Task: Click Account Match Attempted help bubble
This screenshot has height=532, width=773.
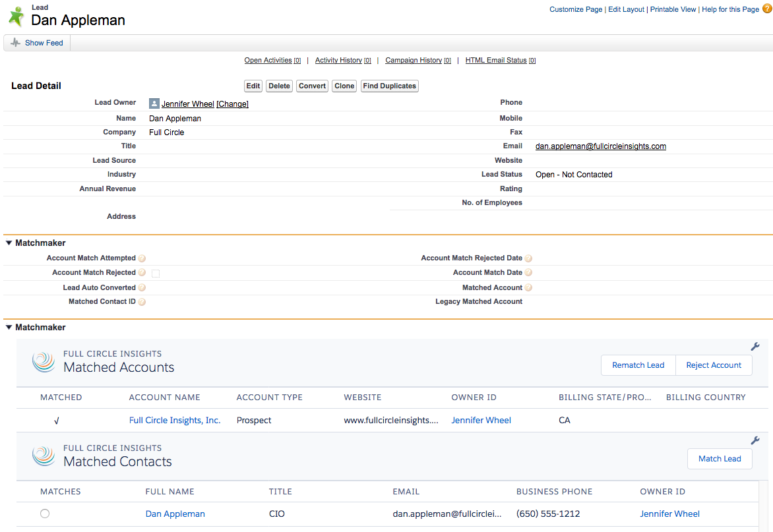Action: coord(142,258)
